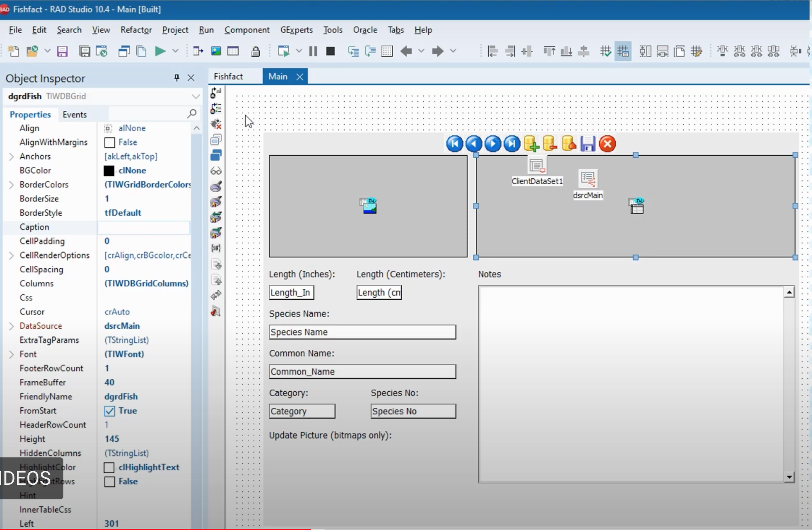Click the black BGColor swatch
Viewport: 812px width, 530px height.
point(109,171)
